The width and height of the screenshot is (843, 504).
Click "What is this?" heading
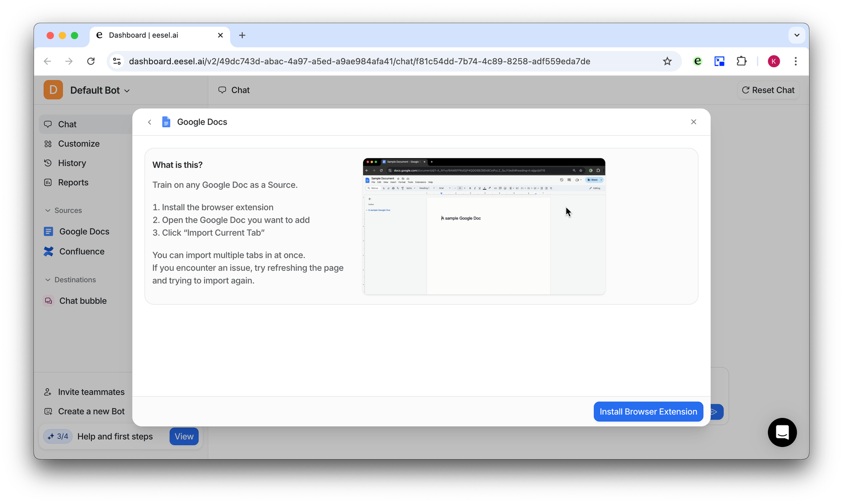[x=177, y=165]
